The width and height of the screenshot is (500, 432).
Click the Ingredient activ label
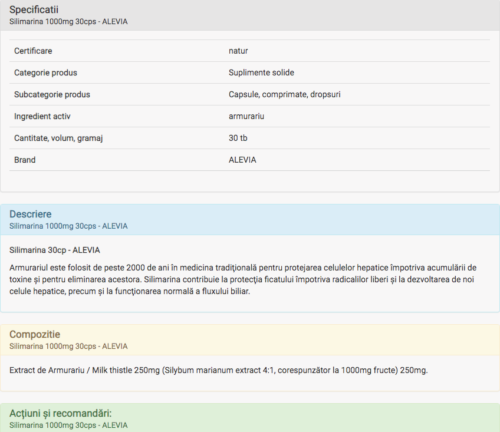click(42, 116)
